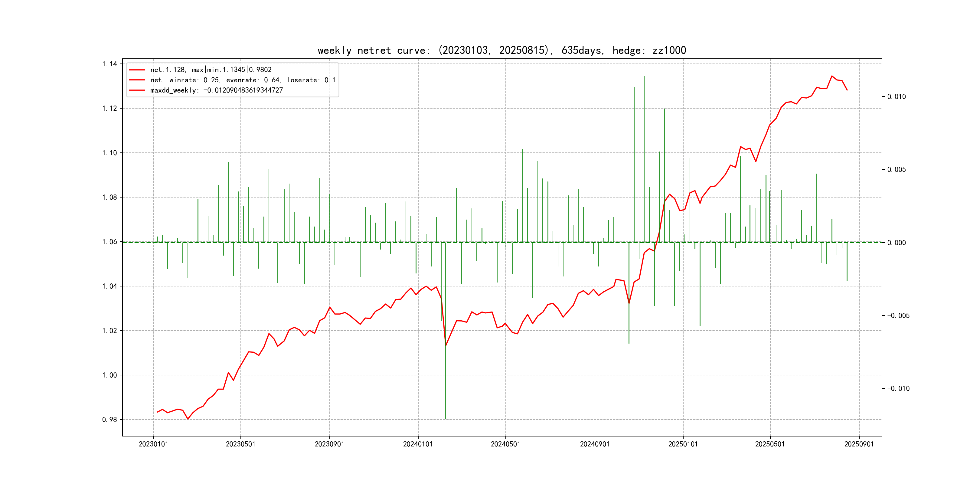Click right y-axis label -0.005
This screenshot has height=490, width=980.
tap(898, 315)
